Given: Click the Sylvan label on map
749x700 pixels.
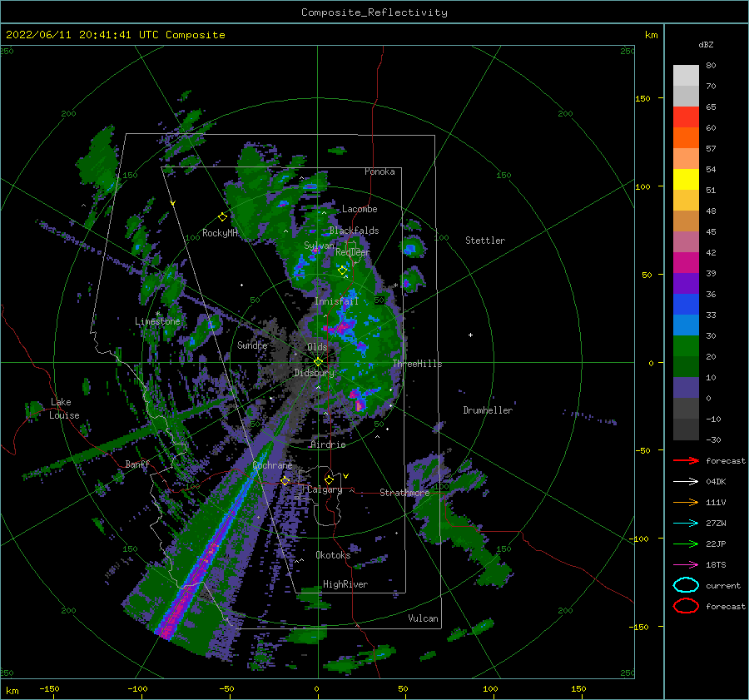Looking at the screenshot, I should click(x=319, y=246).
